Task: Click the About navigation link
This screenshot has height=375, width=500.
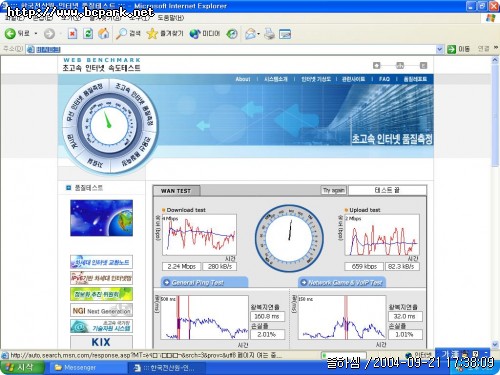Action: pyautogui.click(x=243, y=79)
